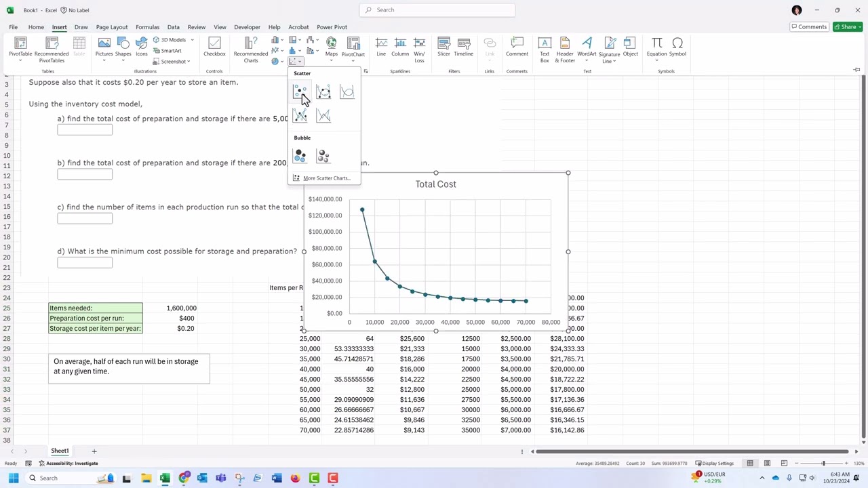This screenshot has width=868, height=488.
Task: Click the zoom slider handle
Action: [823, 464]
